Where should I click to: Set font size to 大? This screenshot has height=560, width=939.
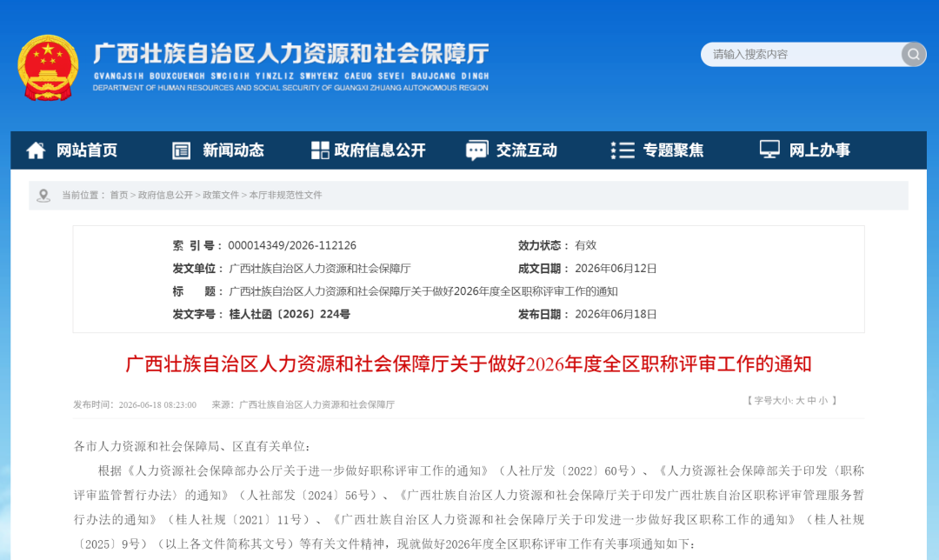click(x=800, y=401)
